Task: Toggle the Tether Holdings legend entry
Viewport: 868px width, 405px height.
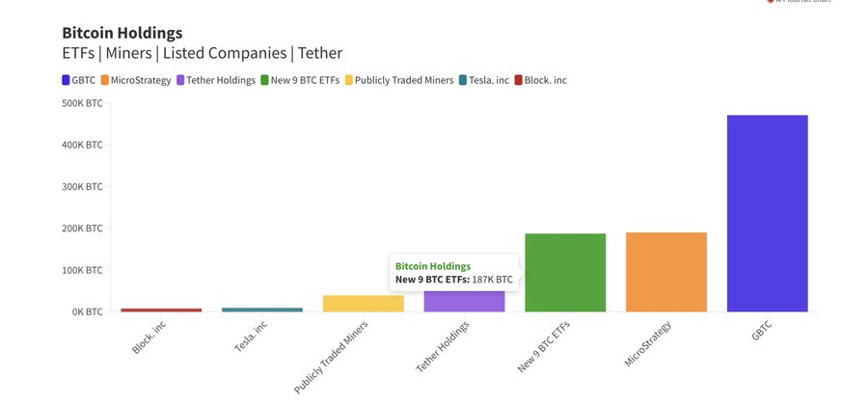Action: (x=216, y=80)
